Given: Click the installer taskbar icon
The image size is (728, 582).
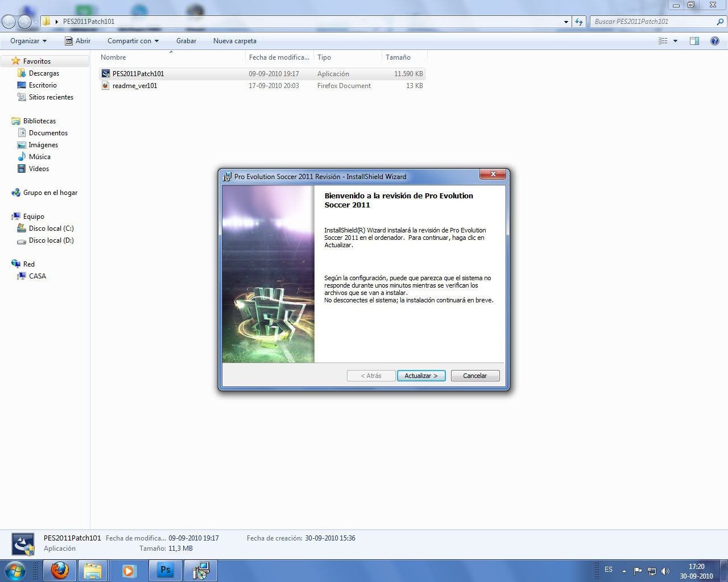Looking at the screenshot, I should [201, 570].
